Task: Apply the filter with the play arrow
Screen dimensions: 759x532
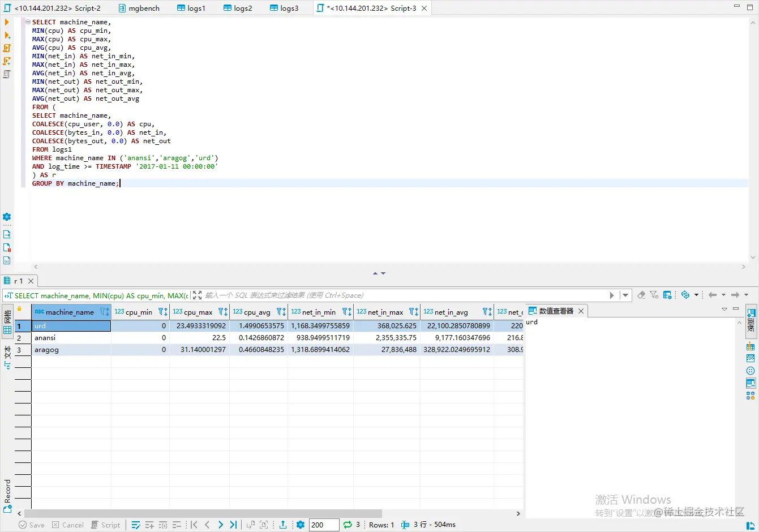Action: (611, 295)
